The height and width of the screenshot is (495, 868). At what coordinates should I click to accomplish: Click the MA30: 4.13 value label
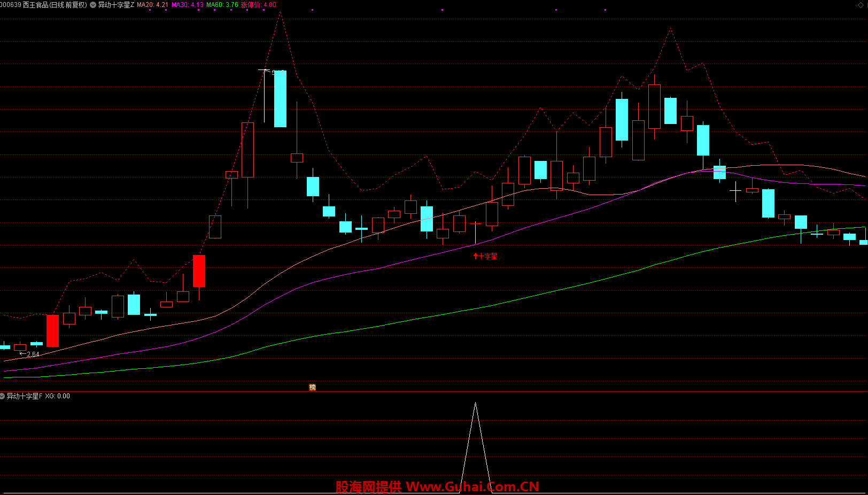187,5
